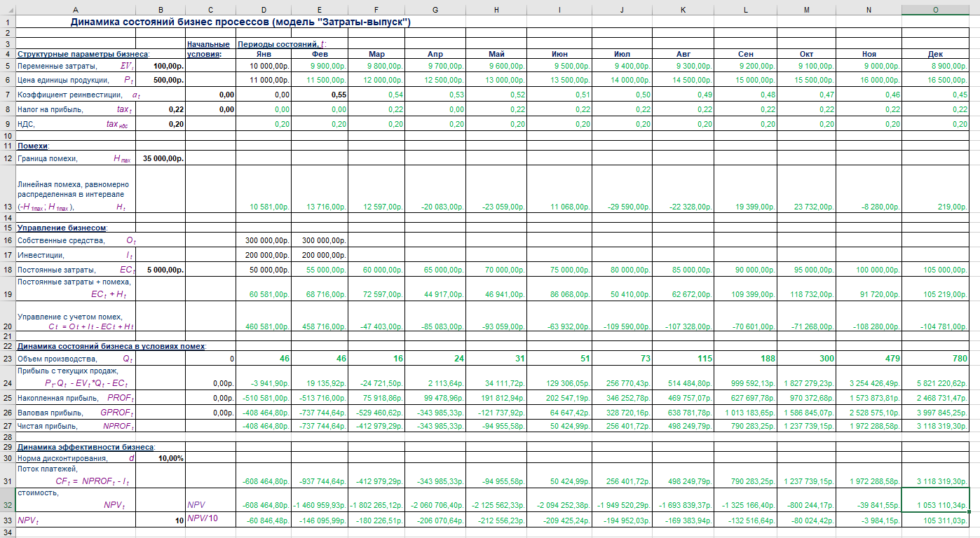
Task: Click the 'Налог на прибыль' label cell
Action: 74,109
